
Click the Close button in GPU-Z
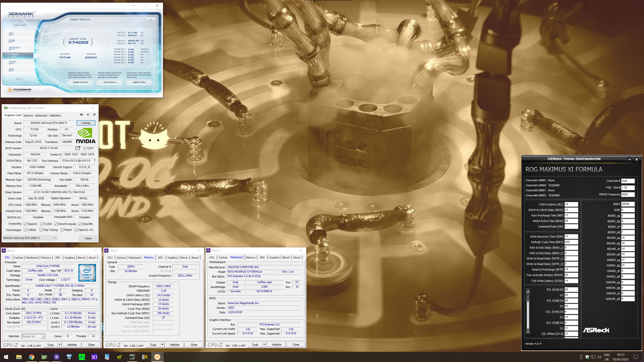click(88, 238)
